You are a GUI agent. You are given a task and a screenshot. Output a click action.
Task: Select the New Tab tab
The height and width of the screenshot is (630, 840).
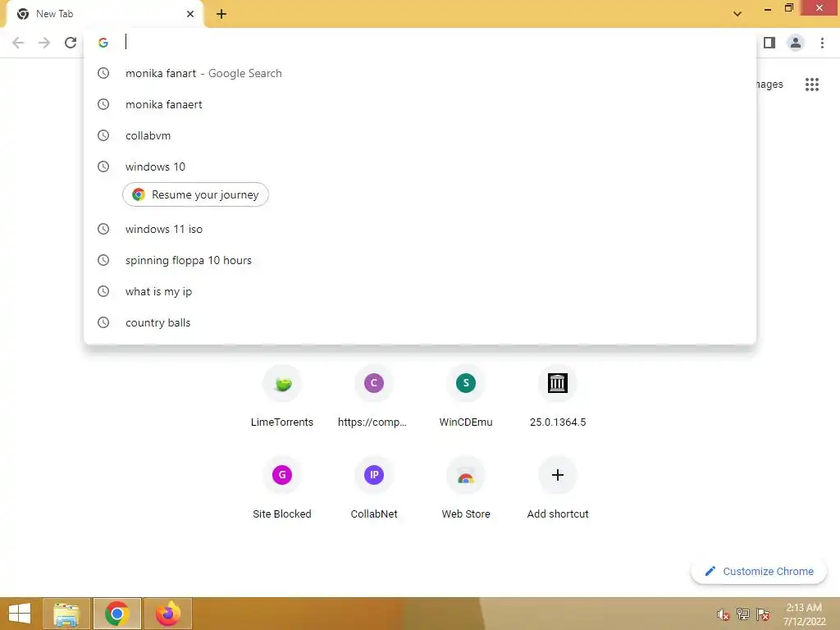[x=104, y=15]
